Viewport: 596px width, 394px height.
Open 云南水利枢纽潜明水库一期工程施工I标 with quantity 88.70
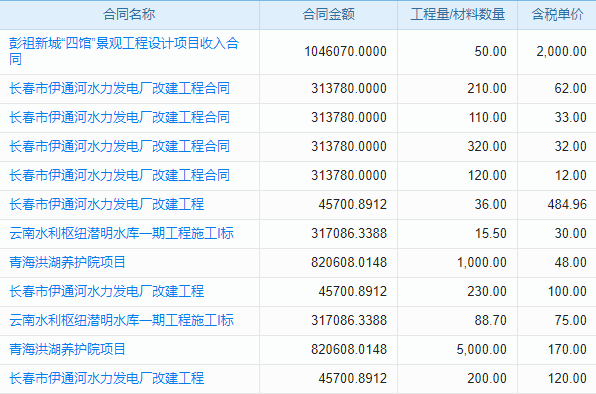121,320
